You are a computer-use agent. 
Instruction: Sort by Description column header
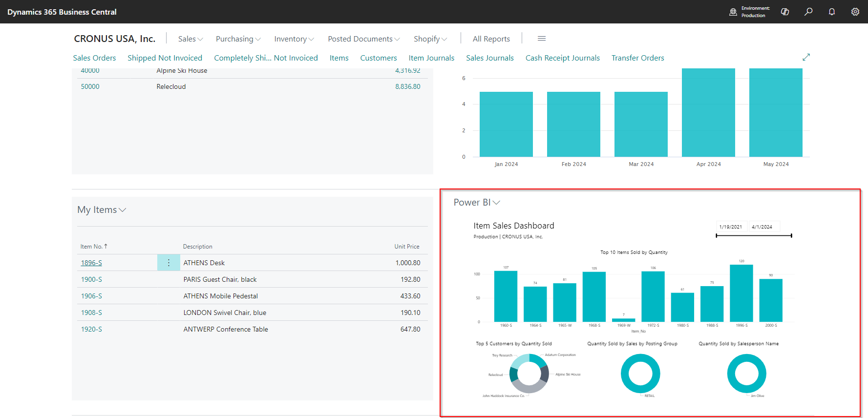click(x=198, y=247)
